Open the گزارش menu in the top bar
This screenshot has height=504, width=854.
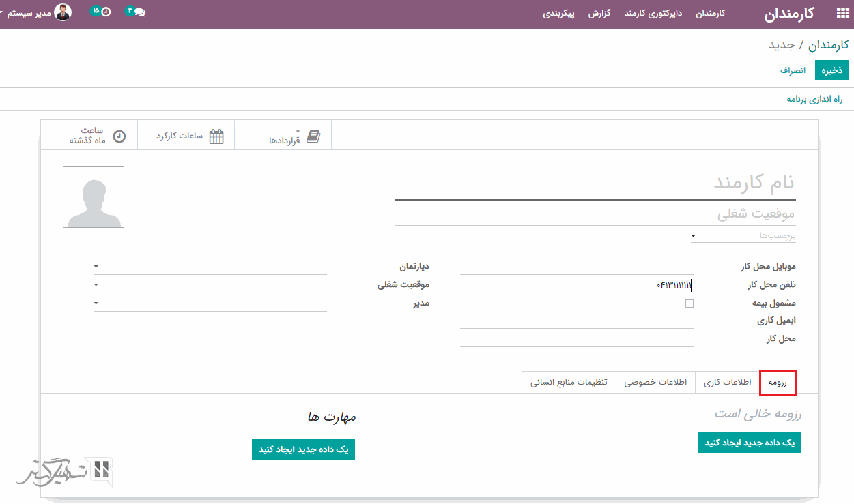tap(599, 14)
